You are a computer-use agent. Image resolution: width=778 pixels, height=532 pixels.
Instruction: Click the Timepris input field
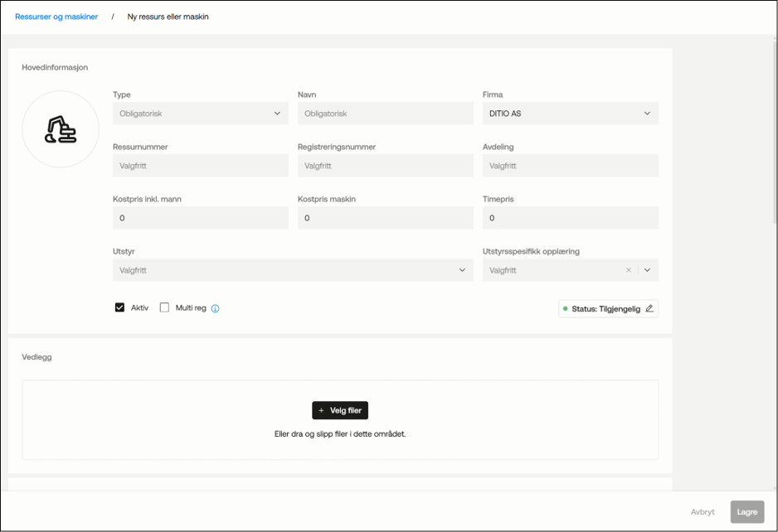(x=570, y=218)
